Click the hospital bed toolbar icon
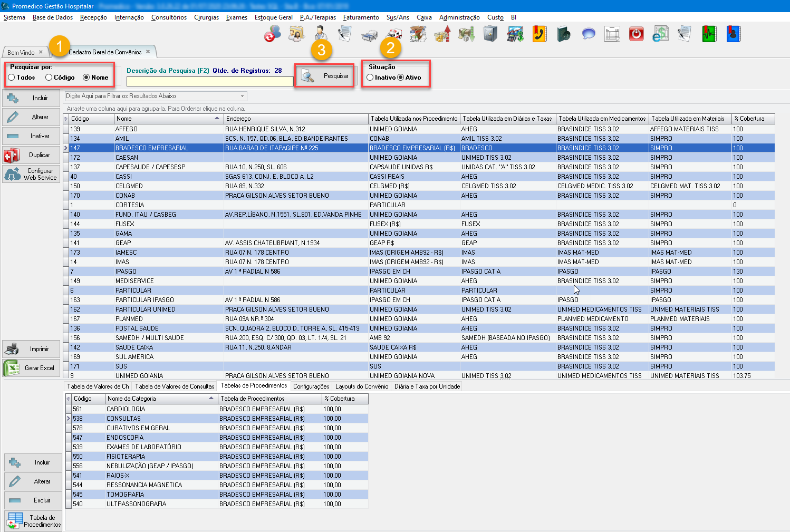 369,35
